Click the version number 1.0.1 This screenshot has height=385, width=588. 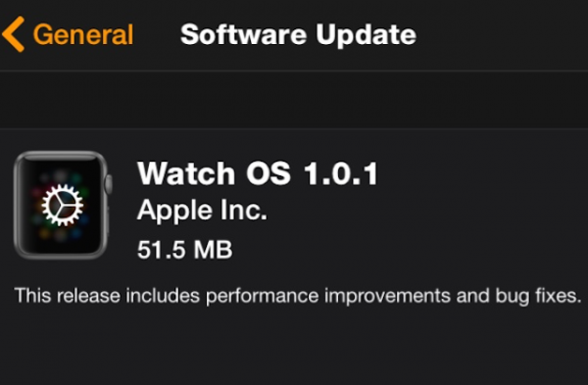tap(340, 173)
